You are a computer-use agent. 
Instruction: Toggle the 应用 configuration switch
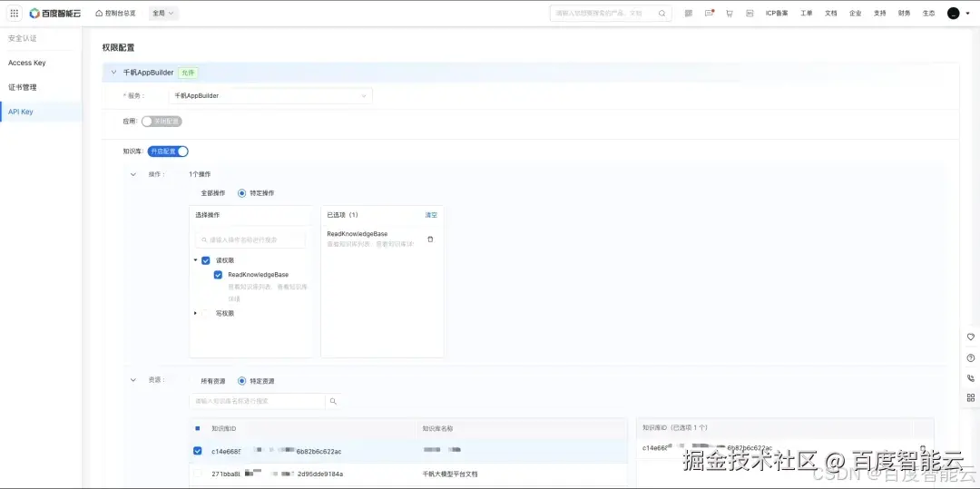coord(162,122)
